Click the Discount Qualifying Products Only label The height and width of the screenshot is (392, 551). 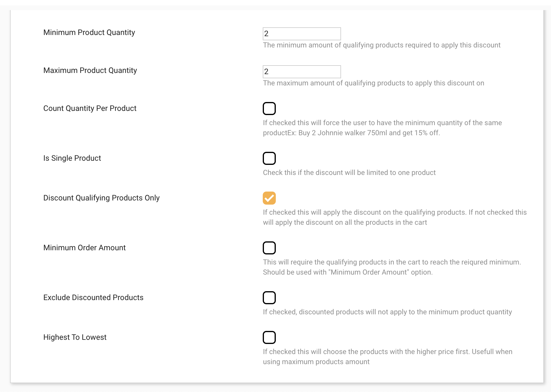click(x=101, y=198)
